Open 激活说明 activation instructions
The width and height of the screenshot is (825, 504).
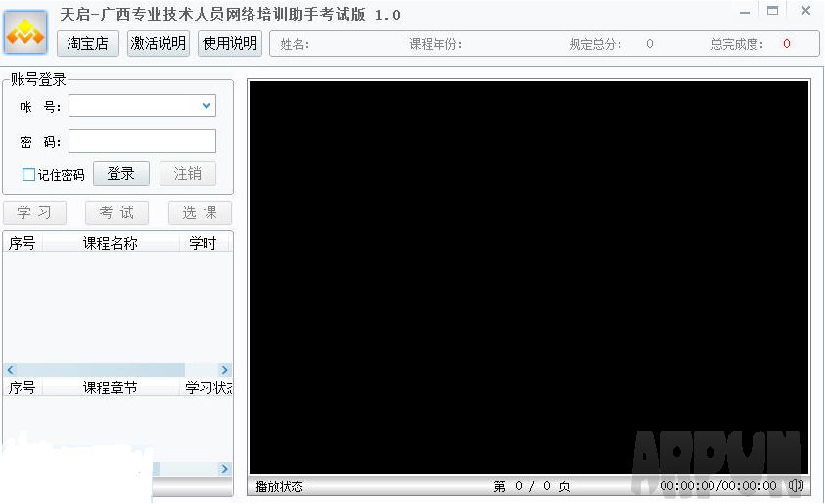click(x=159, y=43)
